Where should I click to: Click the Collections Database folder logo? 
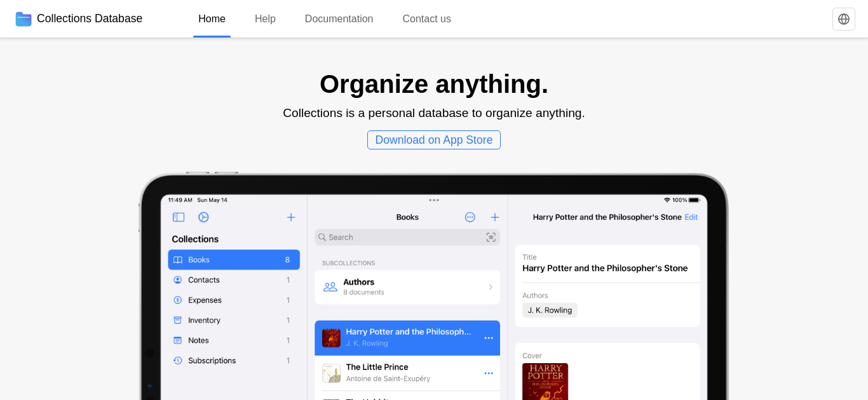click(24, 19)
